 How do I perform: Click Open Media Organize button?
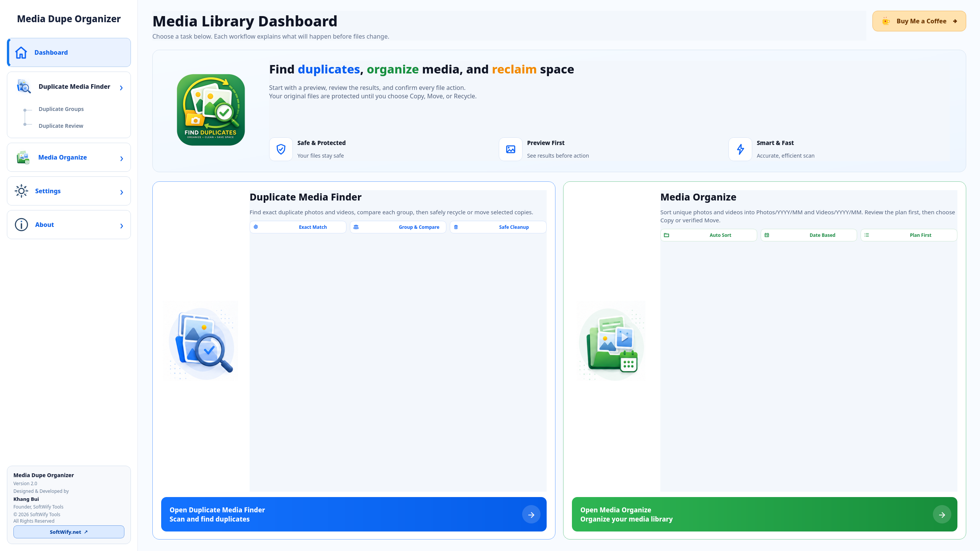pos(764,514)
